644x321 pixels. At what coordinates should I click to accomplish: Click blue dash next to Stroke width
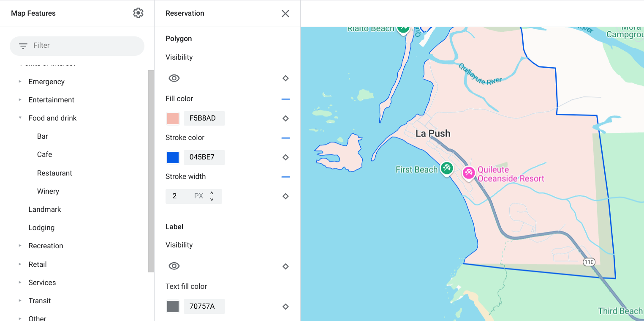pyautogui.click(x=285, y=177)
